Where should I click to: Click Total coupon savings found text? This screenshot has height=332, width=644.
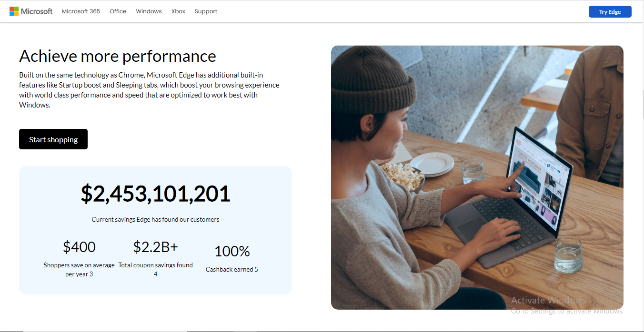point(155,270)
